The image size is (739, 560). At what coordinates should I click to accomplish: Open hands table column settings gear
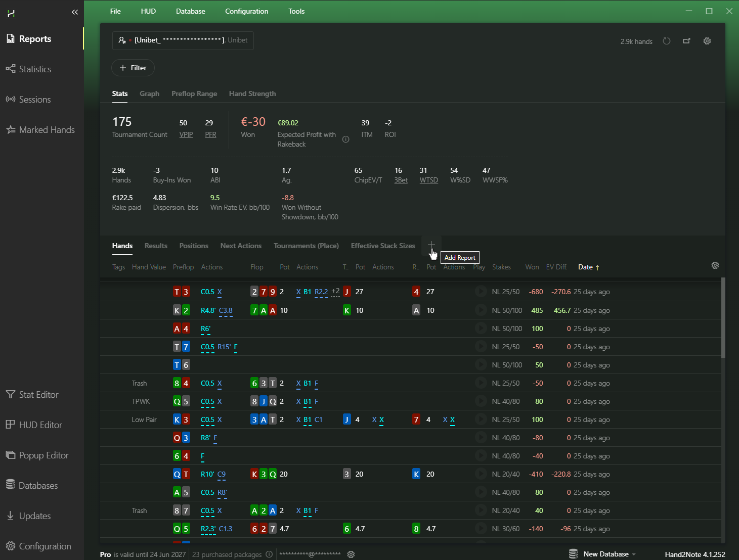tap(715, 265)
